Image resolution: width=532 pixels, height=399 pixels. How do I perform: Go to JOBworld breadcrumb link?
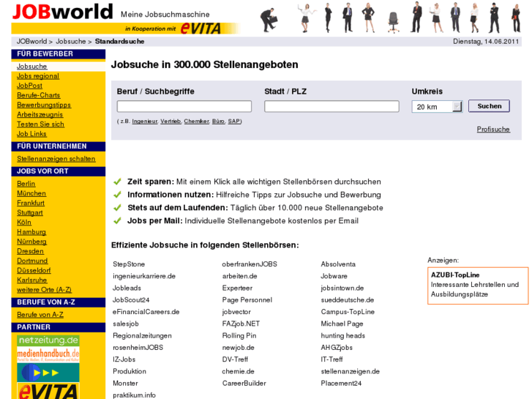32,42
